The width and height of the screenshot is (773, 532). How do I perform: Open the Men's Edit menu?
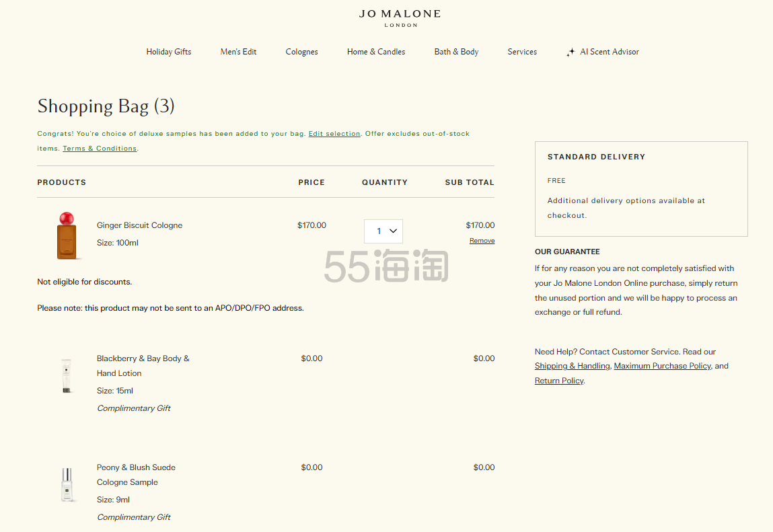point(238,52)
